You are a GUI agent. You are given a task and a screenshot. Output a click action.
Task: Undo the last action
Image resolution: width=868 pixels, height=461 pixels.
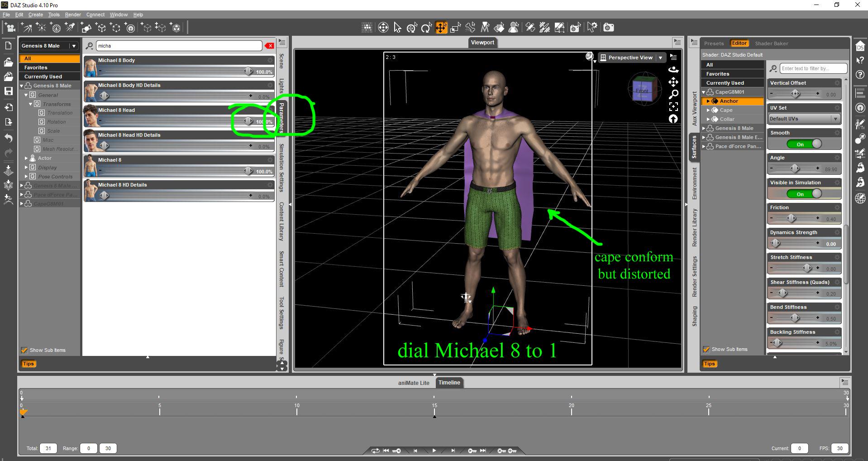pos(8,138)
